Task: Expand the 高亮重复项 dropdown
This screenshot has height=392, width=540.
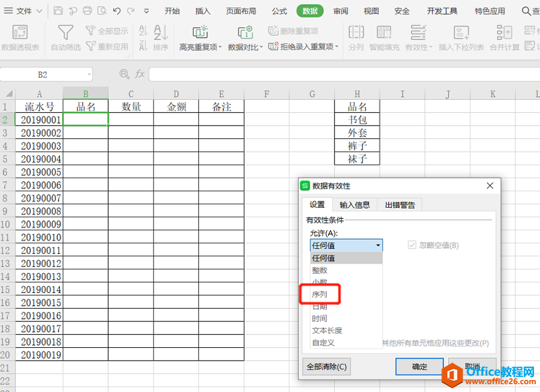Action: click(x=220, y=47)
